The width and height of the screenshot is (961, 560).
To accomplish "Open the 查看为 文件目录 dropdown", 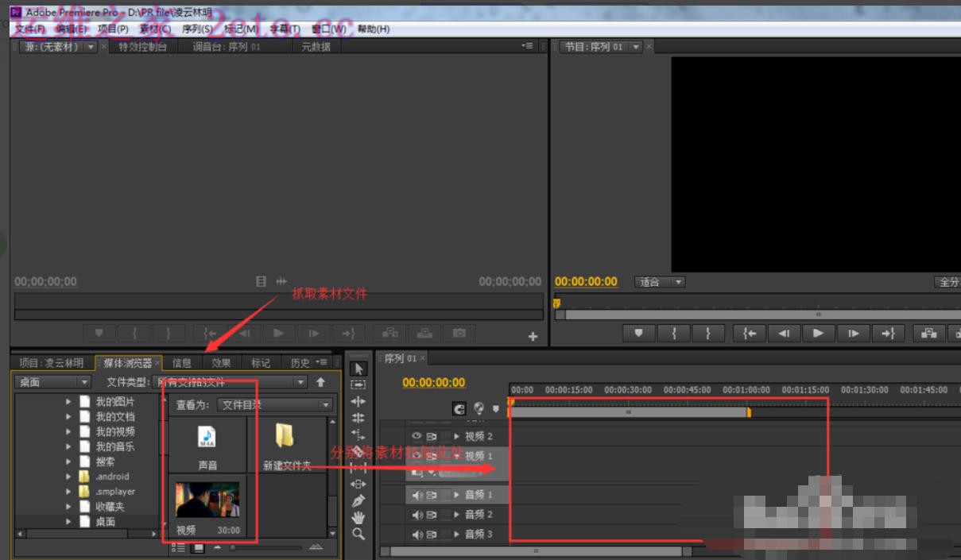I will pos(275,404).
